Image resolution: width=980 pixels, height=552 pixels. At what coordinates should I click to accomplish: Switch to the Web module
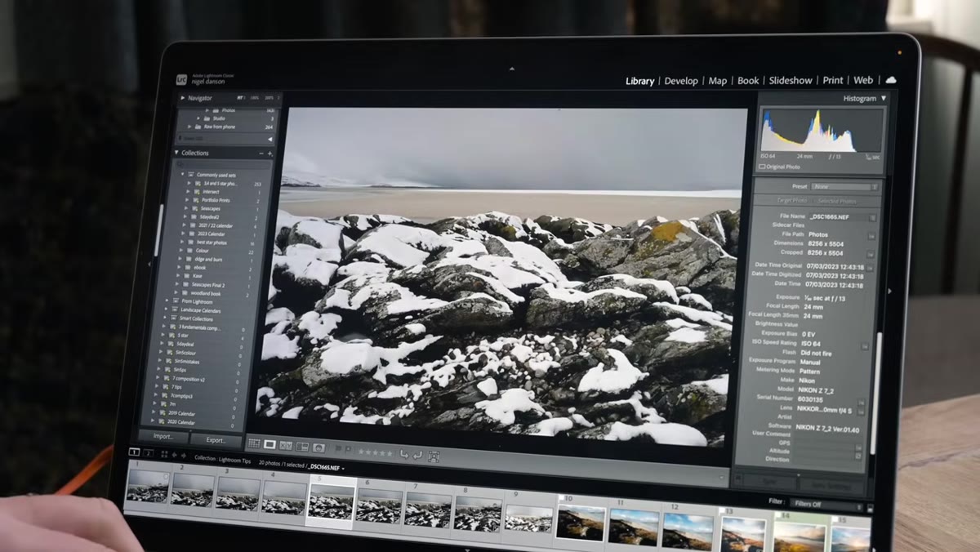tap(863, 80)
